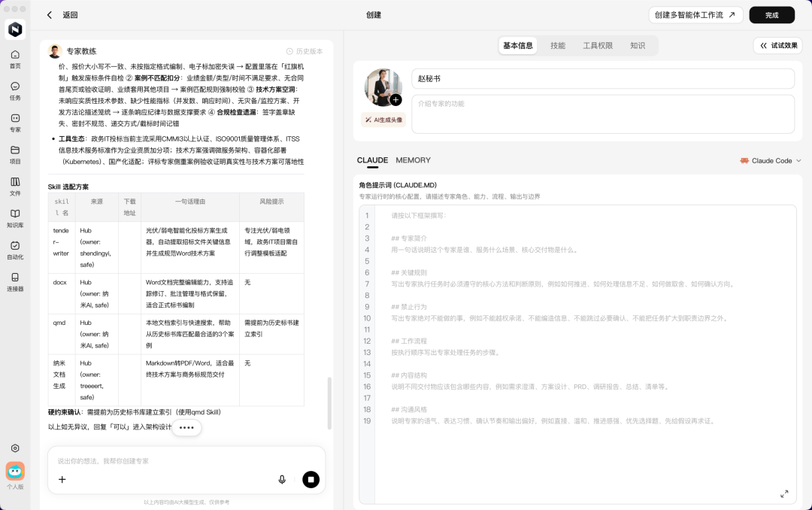Open 历史版本 version history
812x510 pixels.
(304, 51)
